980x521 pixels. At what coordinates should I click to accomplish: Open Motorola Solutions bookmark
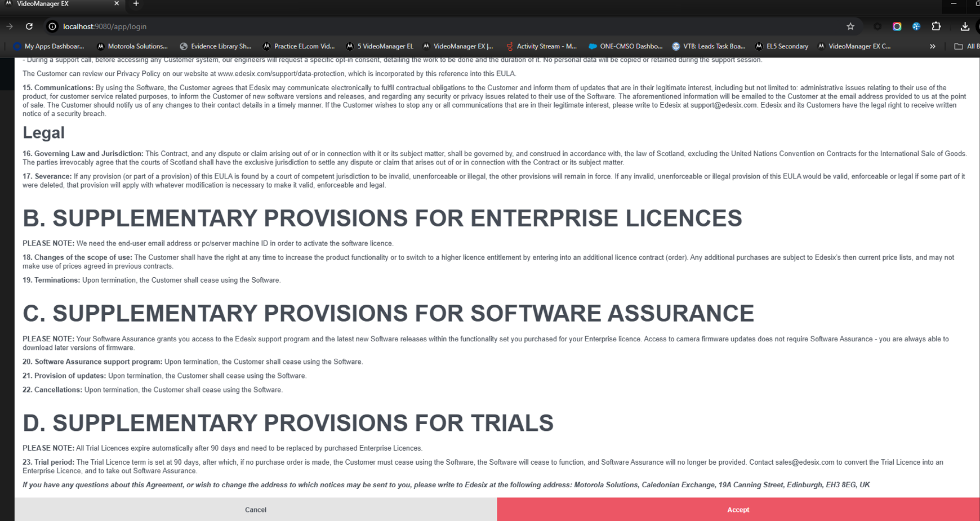point(132,46)
